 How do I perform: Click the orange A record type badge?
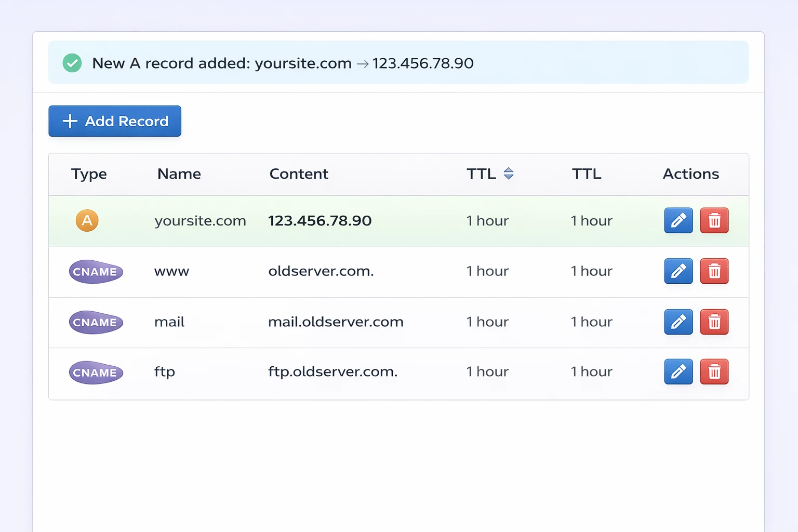point(87,220)
